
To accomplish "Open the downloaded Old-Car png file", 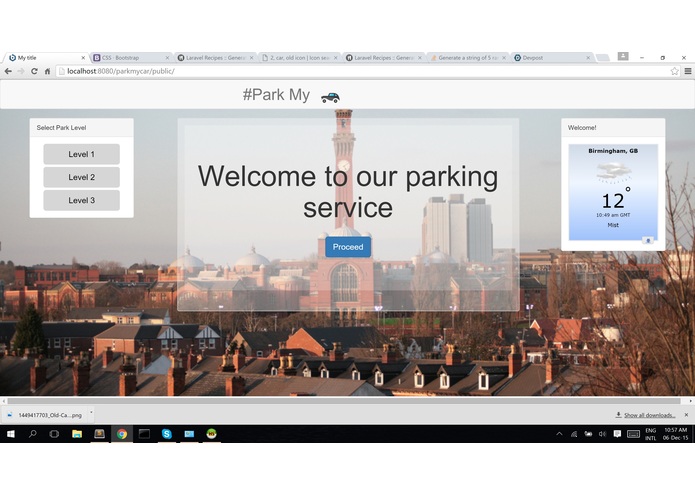I will 46,415.
